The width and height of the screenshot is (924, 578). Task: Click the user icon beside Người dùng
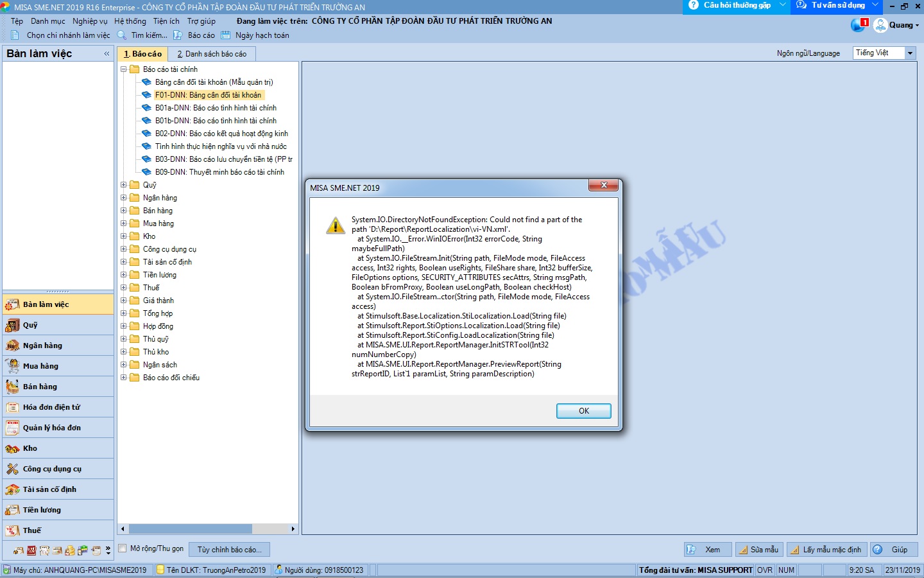[278, 570]
